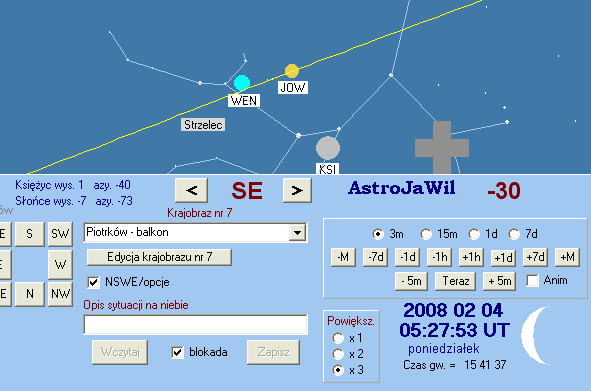591x391 pixels.
Task: Click the gray Moon disc in sky
Action: pyautogui.click(x=328, y=148)
